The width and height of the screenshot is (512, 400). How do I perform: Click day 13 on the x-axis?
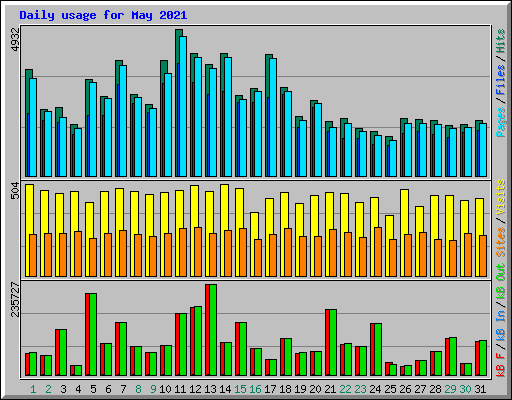pyautogui.click(x=210, y=389)
